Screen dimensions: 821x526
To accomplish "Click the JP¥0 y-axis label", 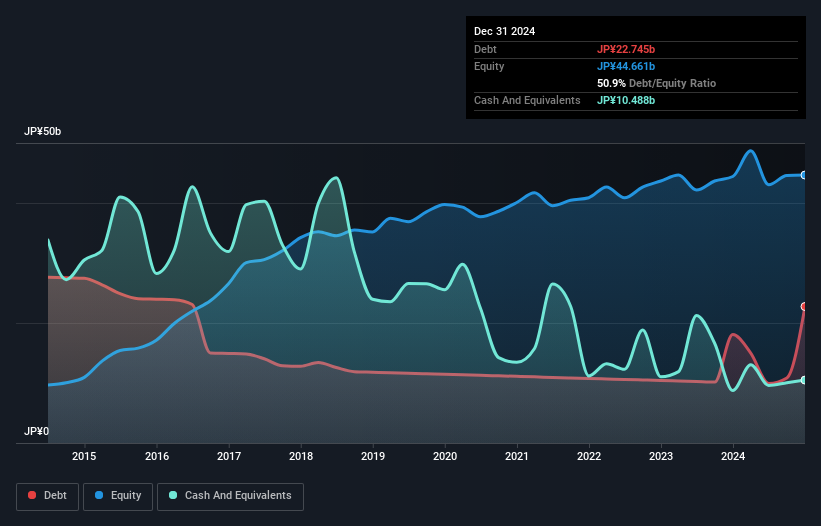I will [36, 431].
